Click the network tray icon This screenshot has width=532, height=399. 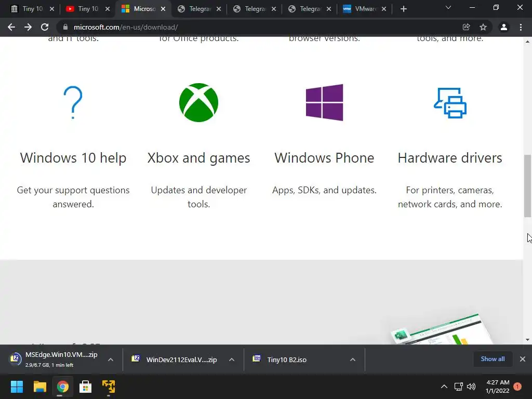(458, 387)
